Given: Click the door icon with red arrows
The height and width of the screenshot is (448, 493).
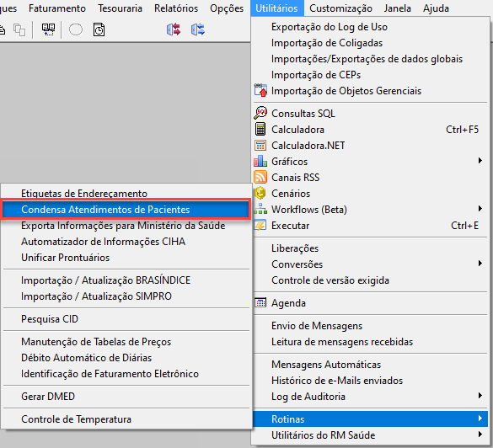Looking at the screenshot, I should click(x=174, y=29).
